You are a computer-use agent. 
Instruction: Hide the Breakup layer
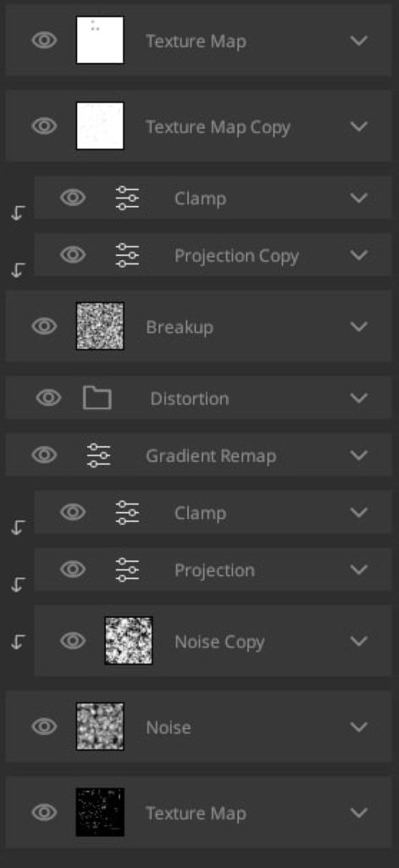(x=44, y=326)
